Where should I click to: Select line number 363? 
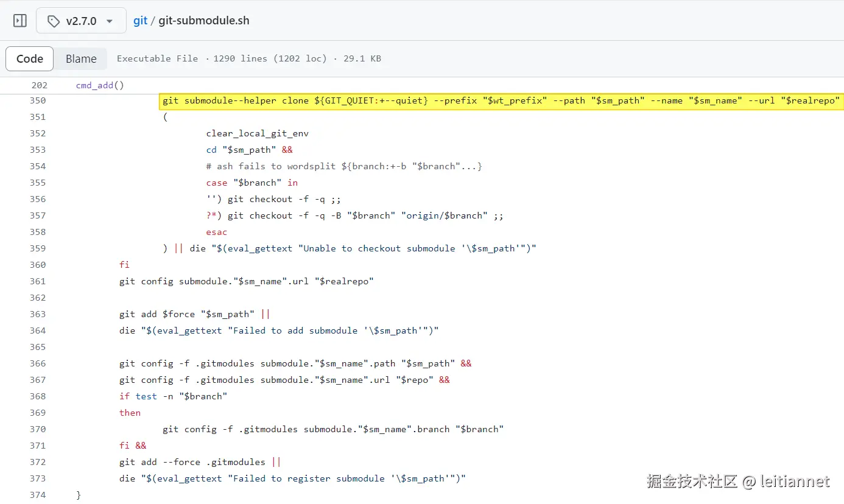[38, 314]
